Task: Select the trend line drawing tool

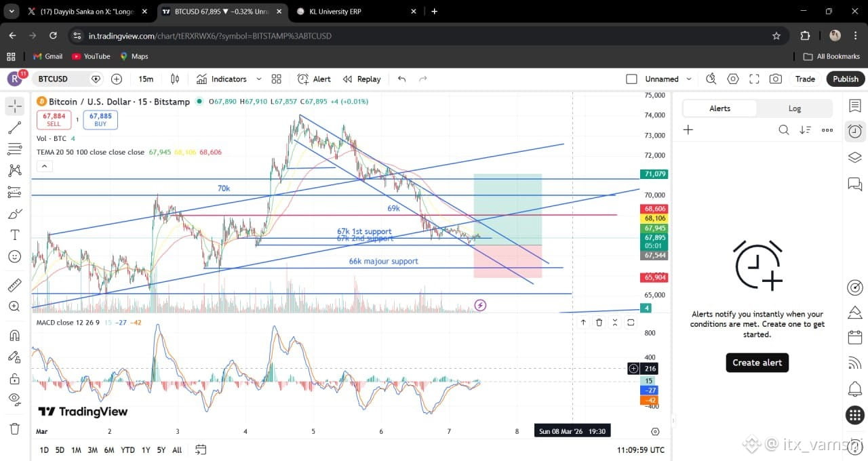Action: pos(15,127)
